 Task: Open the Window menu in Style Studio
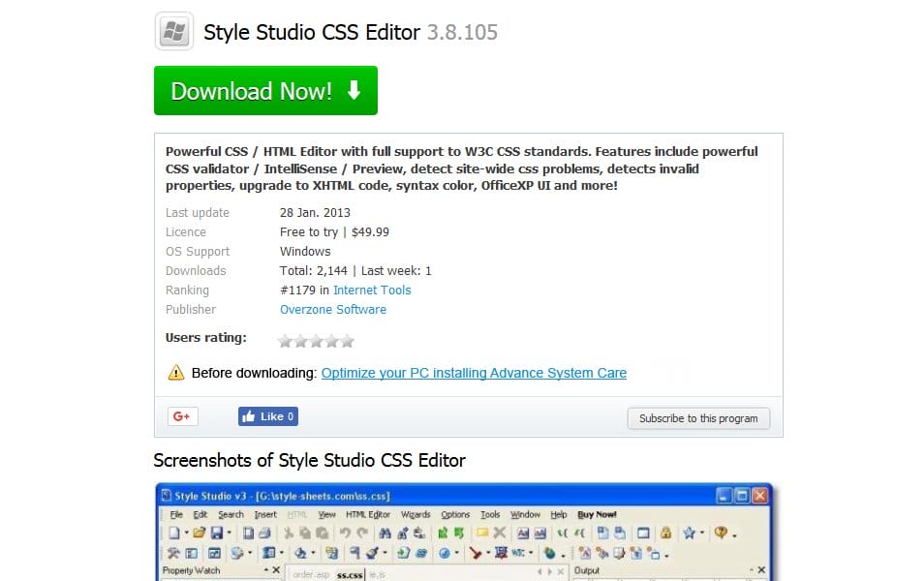[525, 514]
